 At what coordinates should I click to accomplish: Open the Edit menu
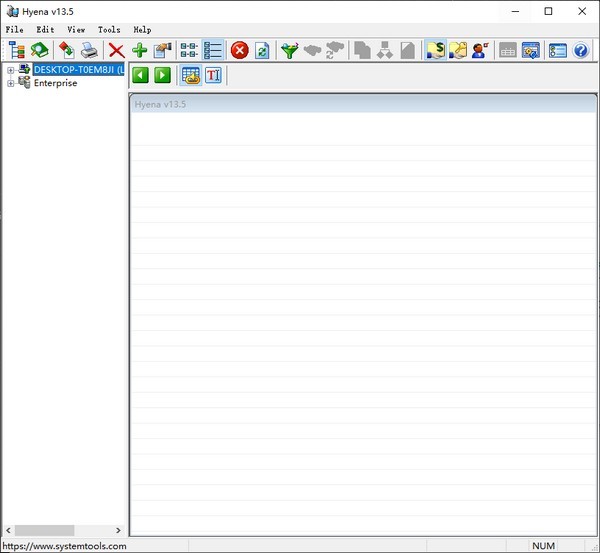(45, 29)
